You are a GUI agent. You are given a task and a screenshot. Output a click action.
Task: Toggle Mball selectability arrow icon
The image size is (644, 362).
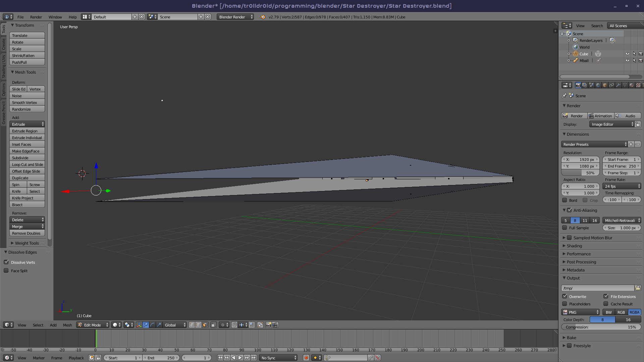click(634, 60)
